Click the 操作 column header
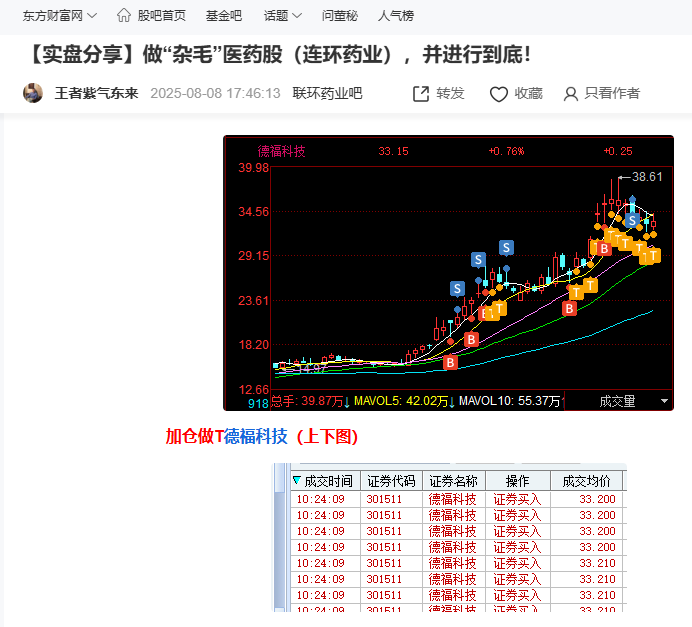Image resolution: width=692 pixels, height=627 pixels. (518, 481)
